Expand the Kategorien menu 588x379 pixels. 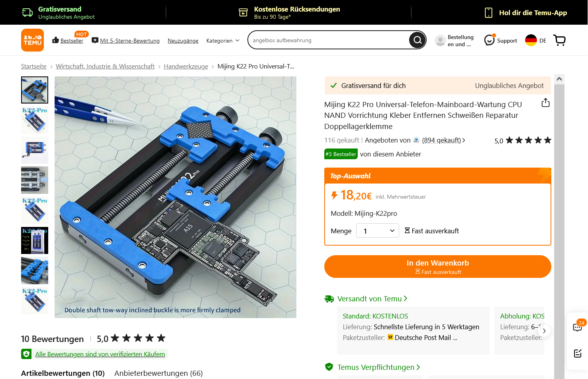point(223,41)
